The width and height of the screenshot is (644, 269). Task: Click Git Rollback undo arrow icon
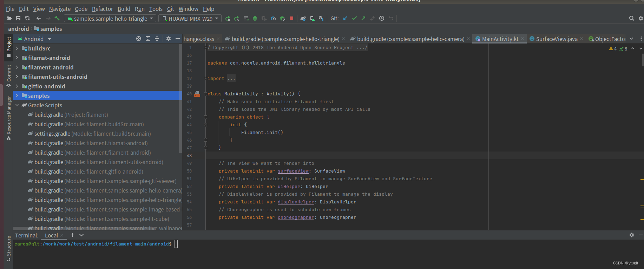pos(391,18)
